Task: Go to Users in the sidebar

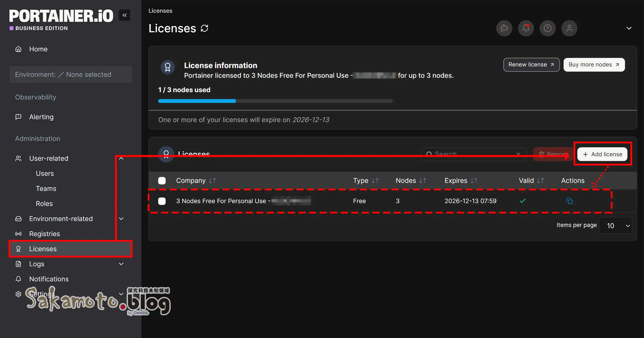Action: (45, 174)
